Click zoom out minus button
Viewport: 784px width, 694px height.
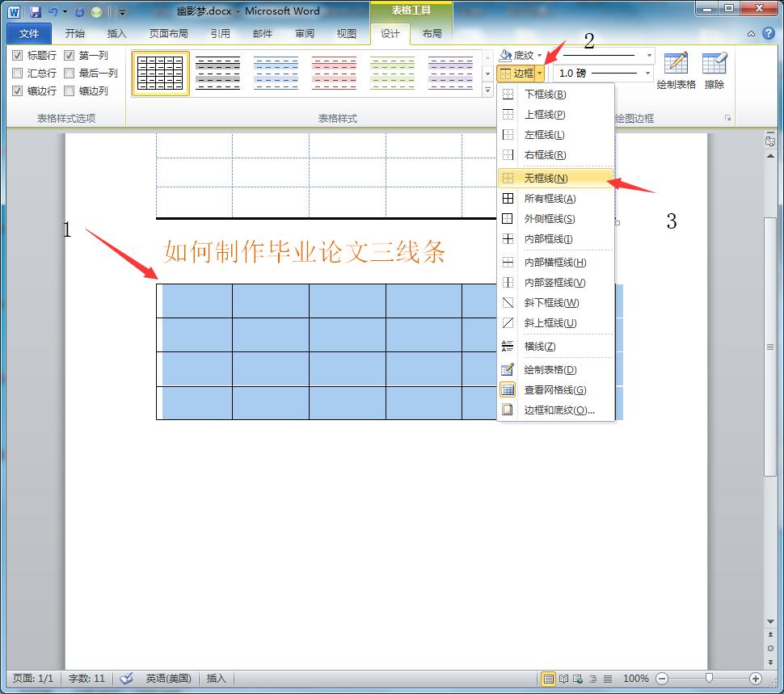coord(662,679)
